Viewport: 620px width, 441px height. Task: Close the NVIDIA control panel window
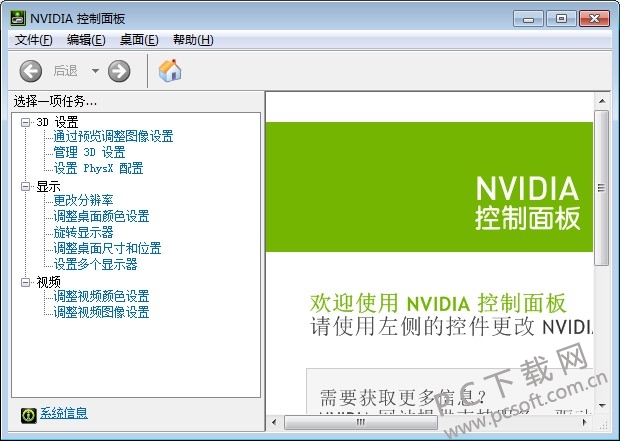[594, 19]
